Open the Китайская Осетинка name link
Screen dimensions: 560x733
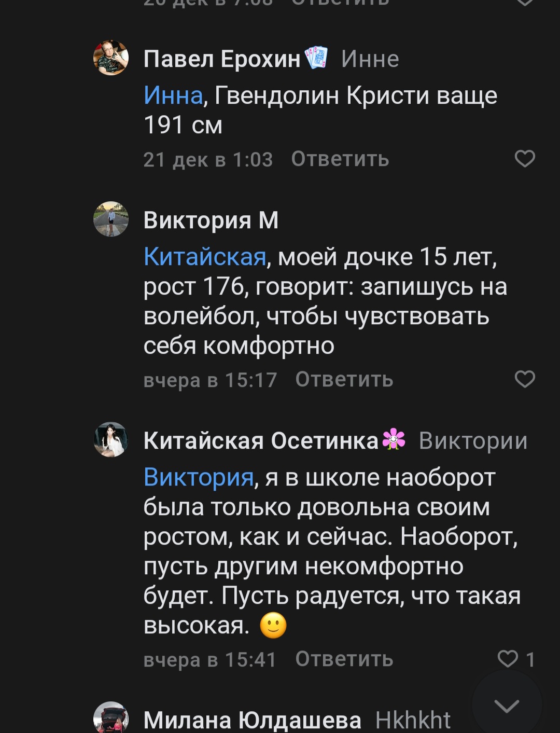(261, 440)
